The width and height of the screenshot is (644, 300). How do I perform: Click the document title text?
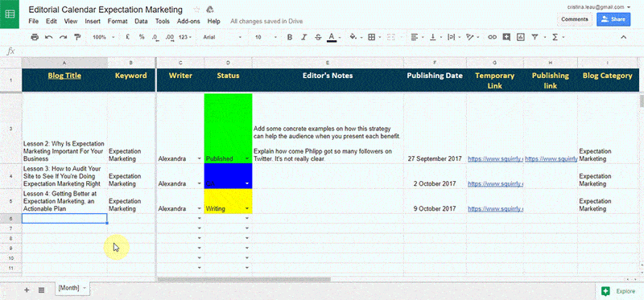[x=105, y=10]
